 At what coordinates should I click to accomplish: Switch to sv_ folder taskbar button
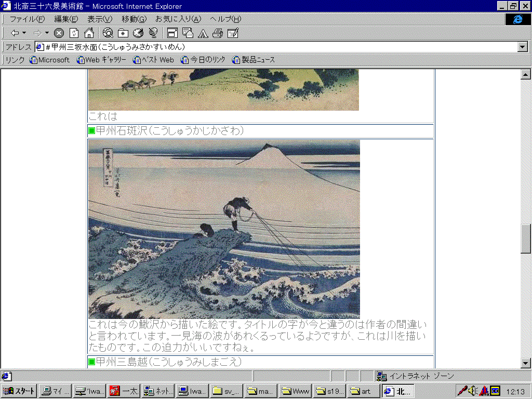tap(227, 391)
